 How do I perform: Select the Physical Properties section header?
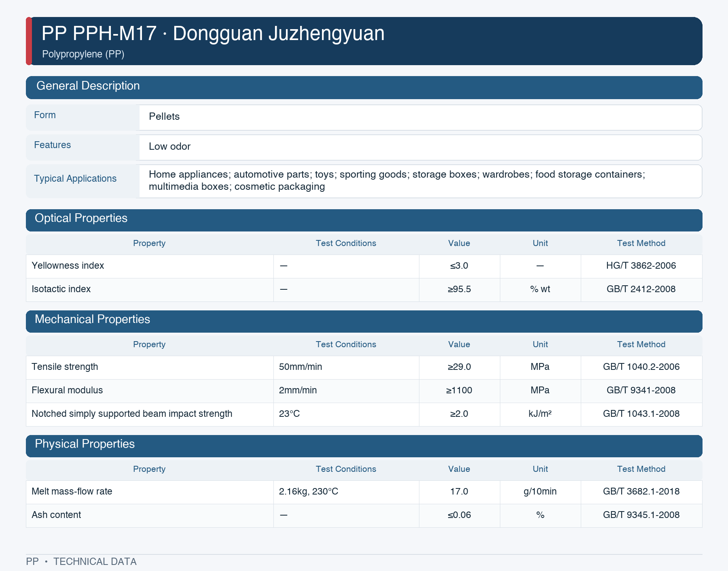tap(364, 446)
